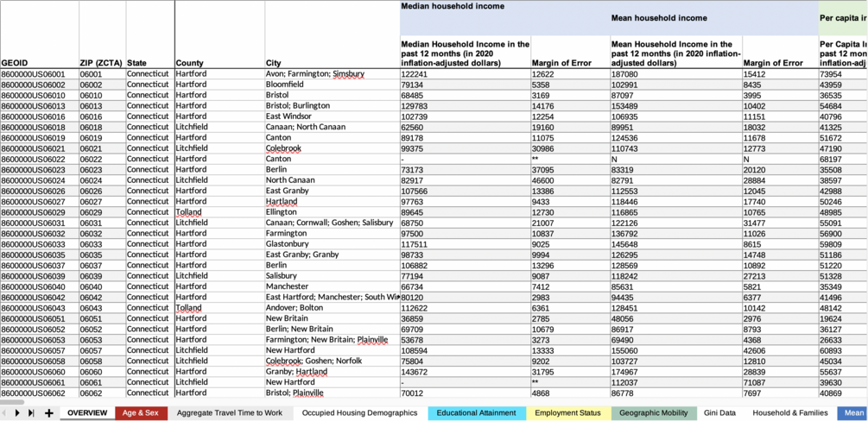This screenshot has height=421, width=868.
Task: Select GEOID cell 8600000US06022
Action: pyautogui.click(x=40, y=159)
